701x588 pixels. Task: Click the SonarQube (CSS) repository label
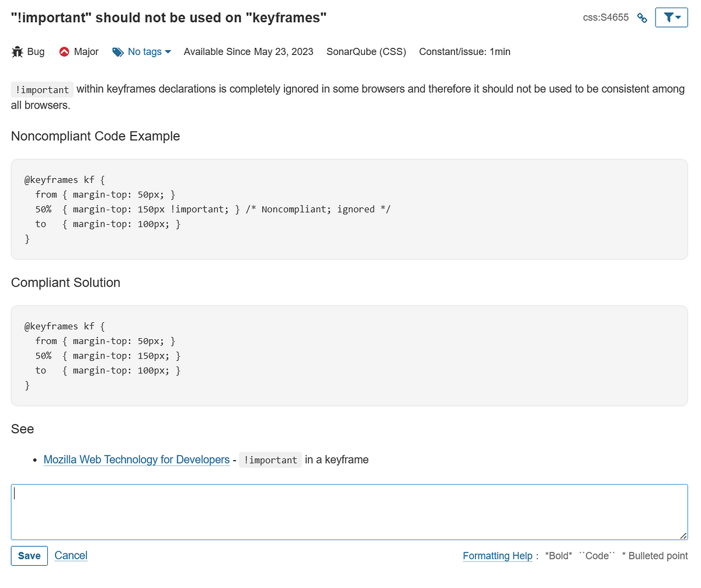366,52
